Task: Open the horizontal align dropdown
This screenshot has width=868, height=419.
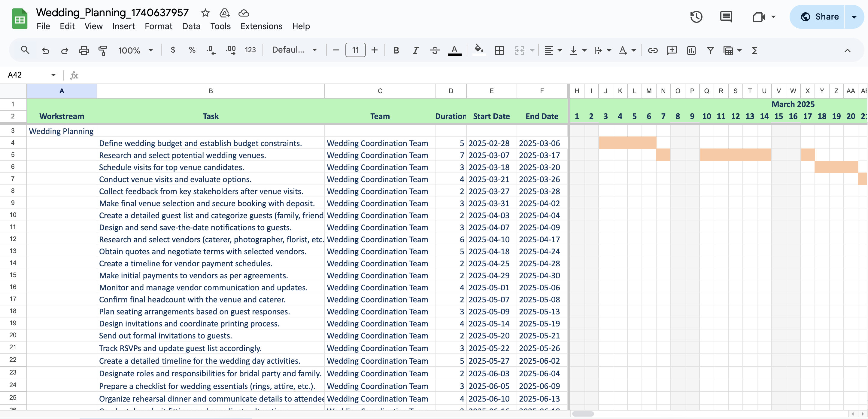Action: pos(553,50)
